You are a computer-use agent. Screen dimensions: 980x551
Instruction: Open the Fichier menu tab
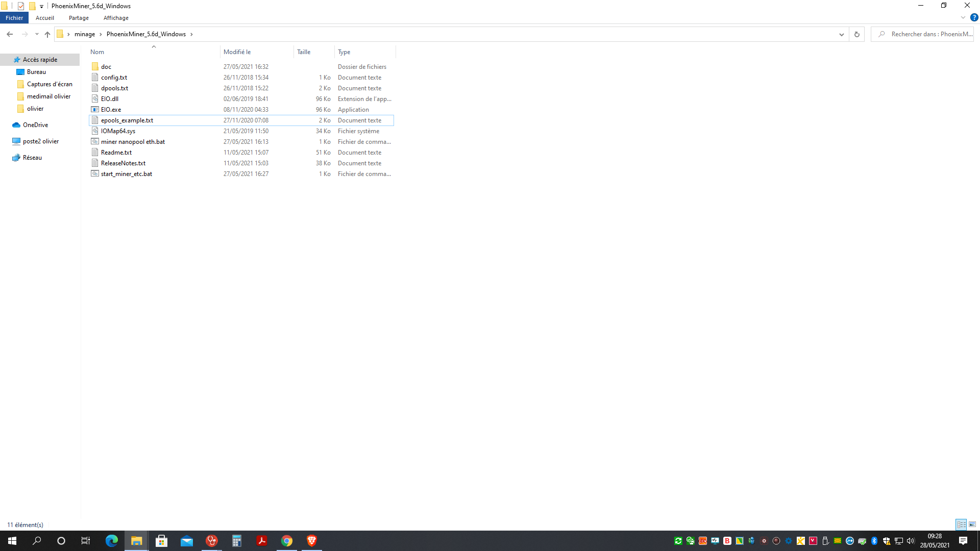[14, 18]
